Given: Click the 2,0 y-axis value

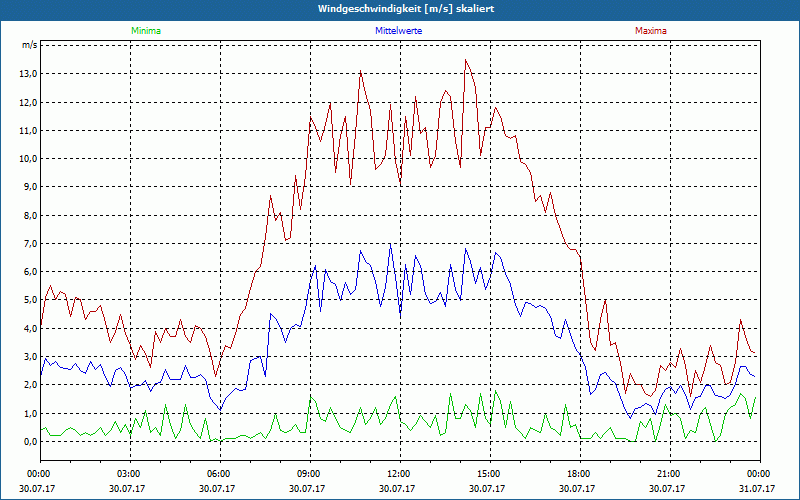Looking at the screenshot, I should click(x=32, y=385).
